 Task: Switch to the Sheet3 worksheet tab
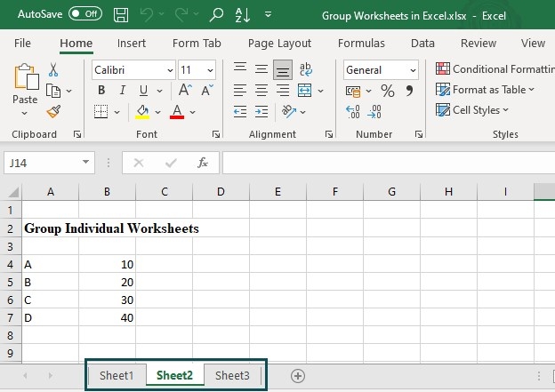click(x=232, y=375)
